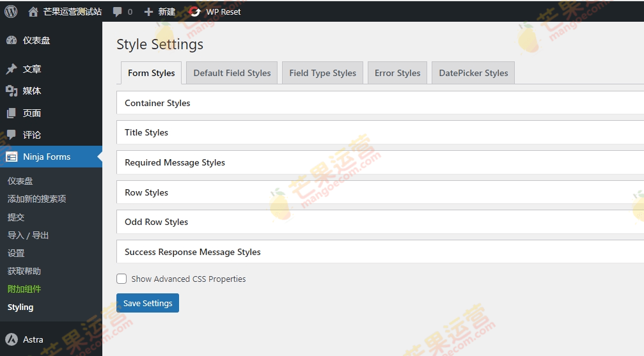This screenshot has height=356, width=644.
Task: Open the 获取帮助 help submenu
Action: (x=24, y=271)
